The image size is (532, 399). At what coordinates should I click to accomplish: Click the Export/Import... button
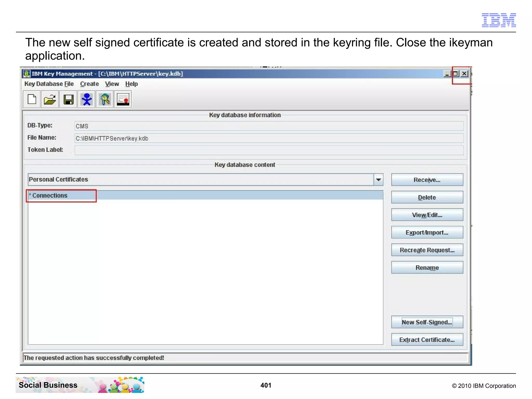click(x=427, y=232)
